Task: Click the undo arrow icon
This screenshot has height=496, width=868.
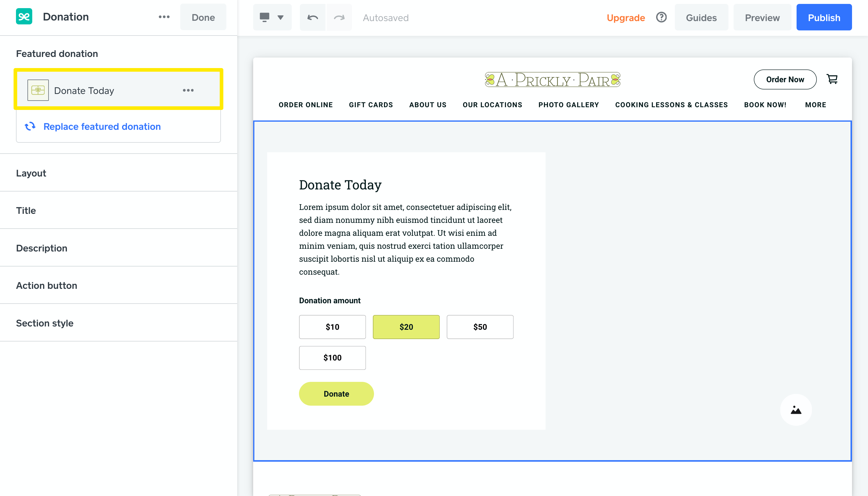Action: click(x=312, y=17)
